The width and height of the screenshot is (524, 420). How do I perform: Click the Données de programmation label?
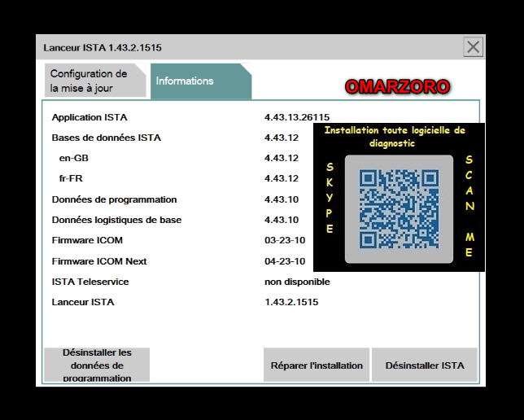(114, 199)
